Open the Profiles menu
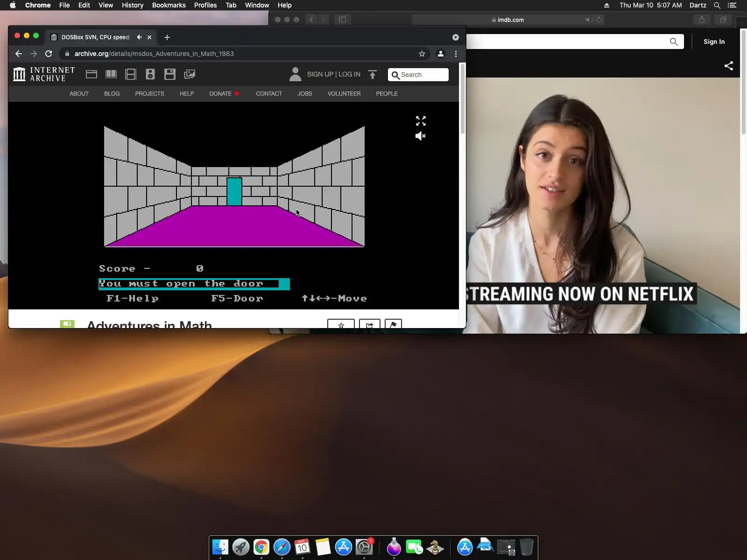The height and width of the screenshot is (560, 747). 205,5
